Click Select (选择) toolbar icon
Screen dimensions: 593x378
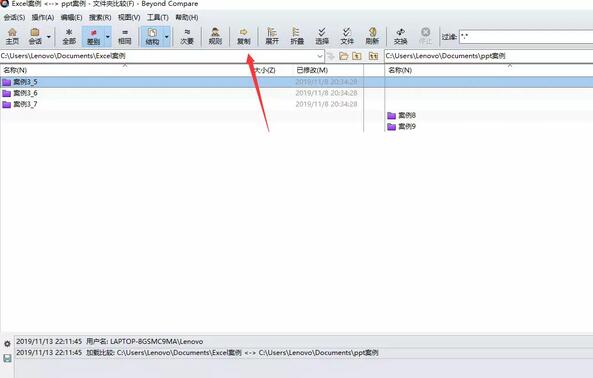point(322,36)
